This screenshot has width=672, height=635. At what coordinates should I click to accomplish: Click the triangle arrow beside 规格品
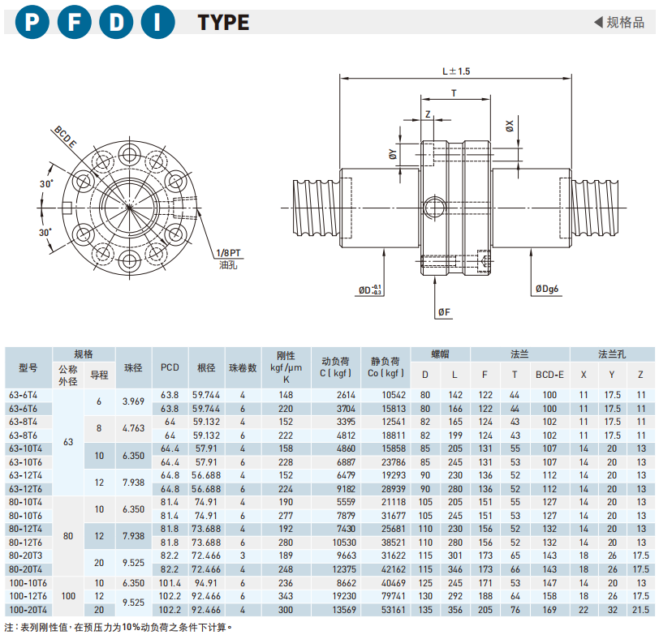(x=598, y=22)
